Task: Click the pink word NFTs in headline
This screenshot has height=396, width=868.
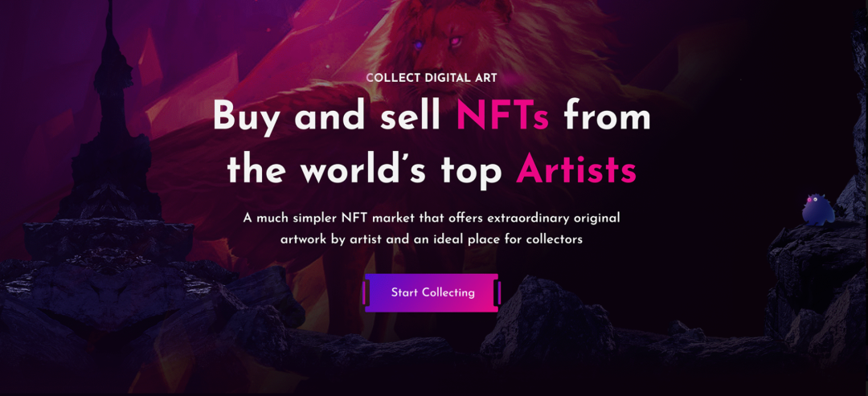Action: (x=502, y=116)
